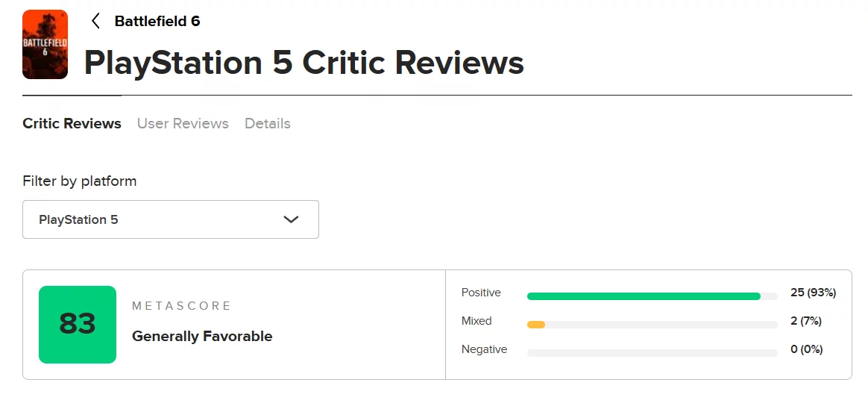Viewport: 868px width, 412px height.
Task: Expand the platform list using the chevron arrow
Action: [x=291, y=219]
